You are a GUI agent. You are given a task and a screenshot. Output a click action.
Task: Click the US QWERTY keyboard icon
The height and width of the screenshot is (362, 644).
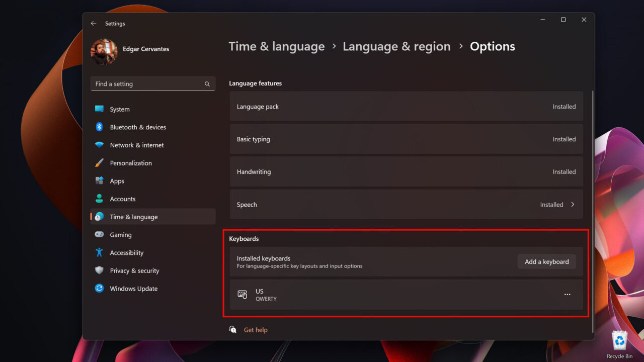243,295
